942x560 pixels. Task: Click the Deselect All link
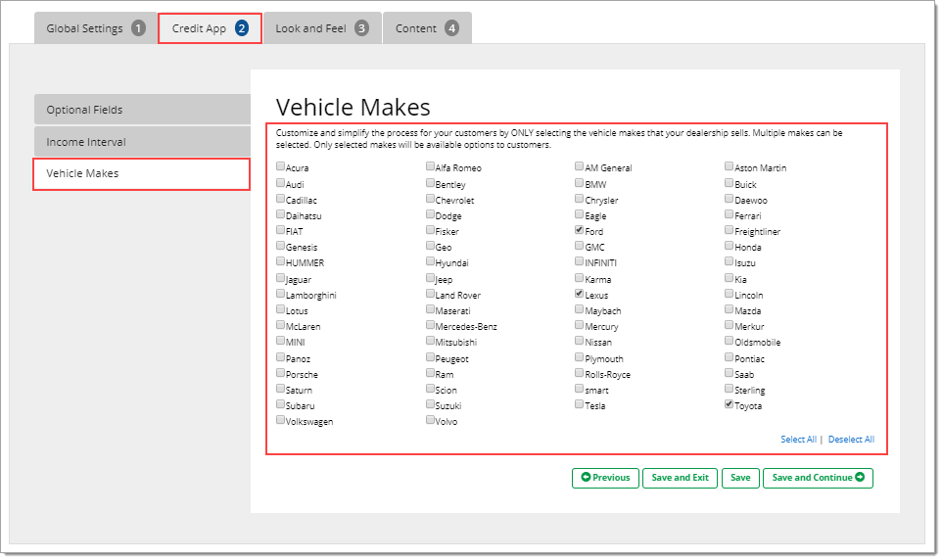851,440
